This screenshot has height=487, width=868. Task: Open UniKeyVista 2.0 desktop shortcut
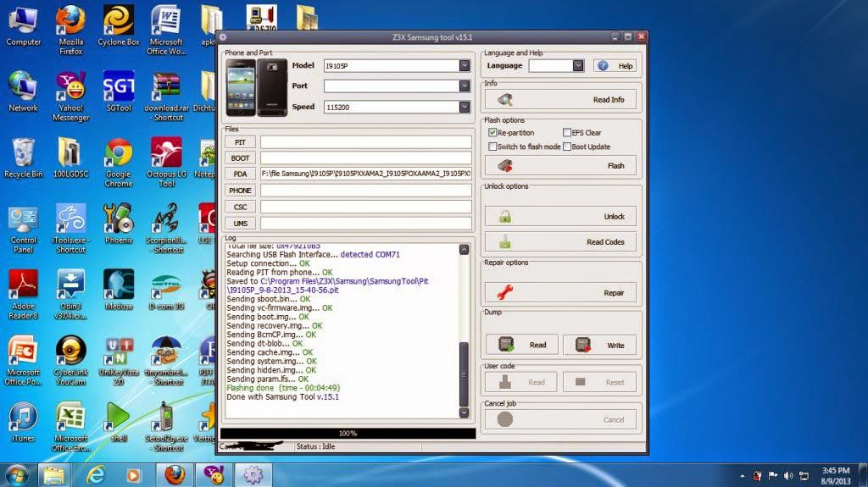click(119, 360)
